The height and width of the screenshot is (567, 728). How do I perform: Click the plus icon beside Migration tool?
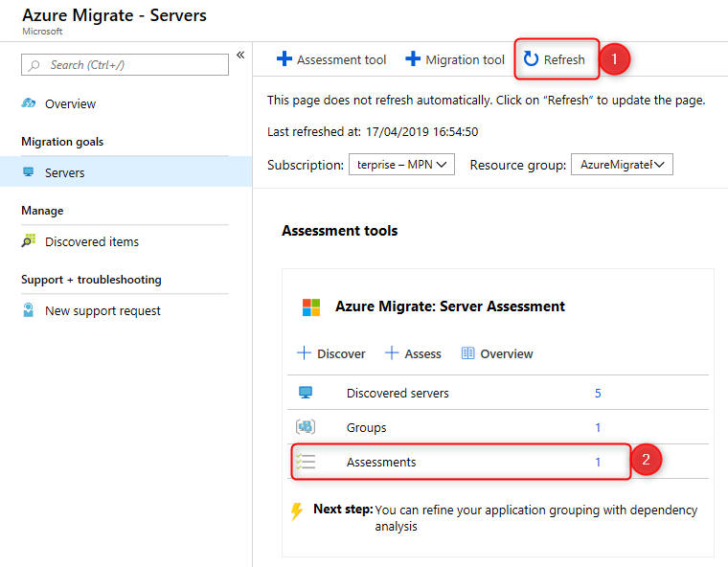point(412,59)
